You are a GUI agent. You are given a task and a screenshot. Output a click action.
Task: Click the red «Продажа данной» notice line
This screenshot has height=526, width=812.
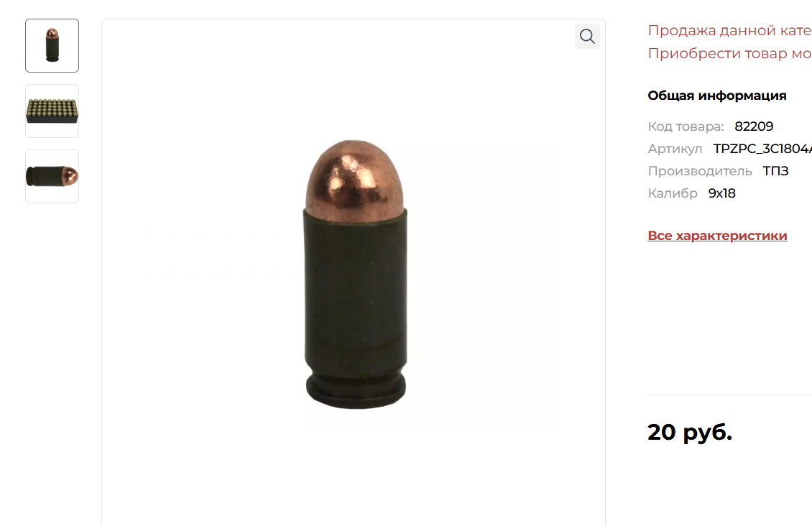(729, 30)
